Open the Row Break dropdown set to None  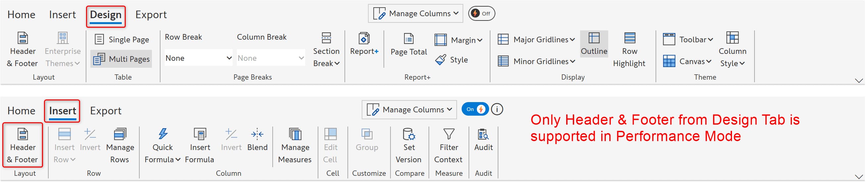point(198,58)
